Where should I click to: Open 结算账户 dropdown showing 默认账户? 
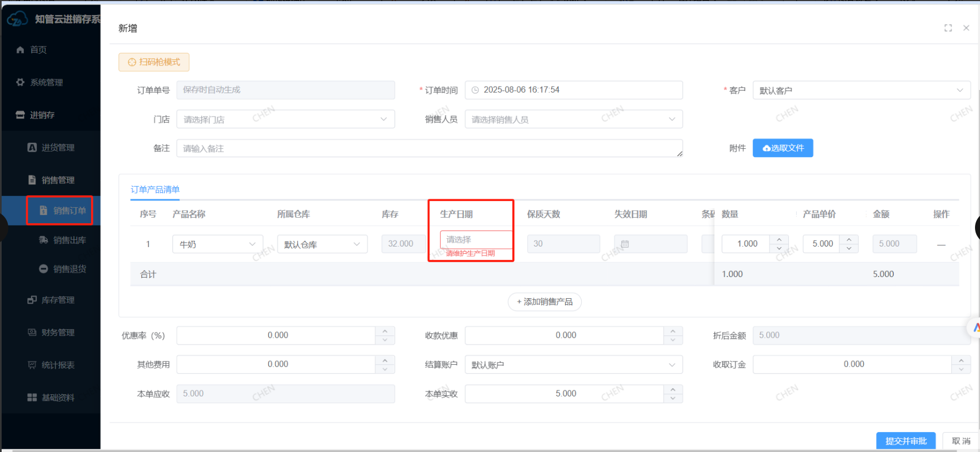(573, 365)
